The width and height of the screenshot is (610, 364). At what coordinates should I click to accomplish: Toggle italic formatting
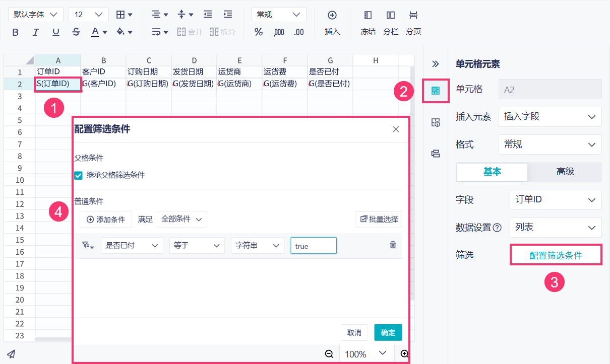(35, 32)
